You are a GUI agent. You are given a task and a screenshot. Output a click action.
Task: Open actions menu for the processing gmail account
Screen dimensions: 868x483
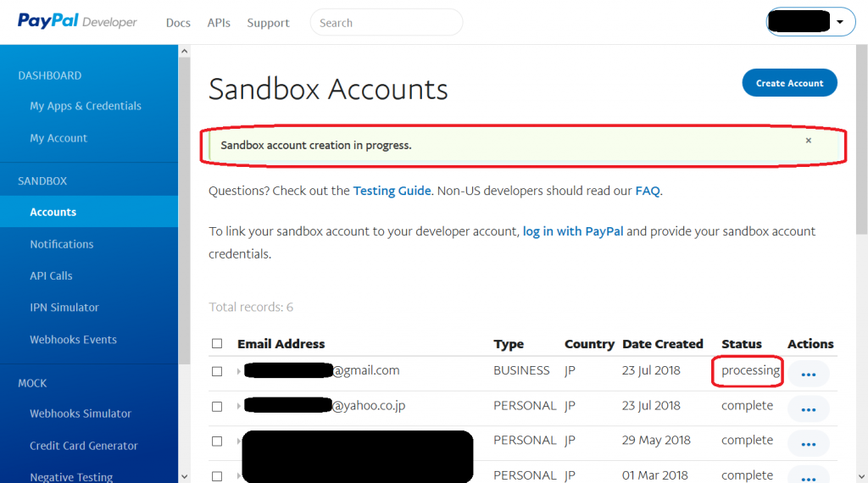808,374
